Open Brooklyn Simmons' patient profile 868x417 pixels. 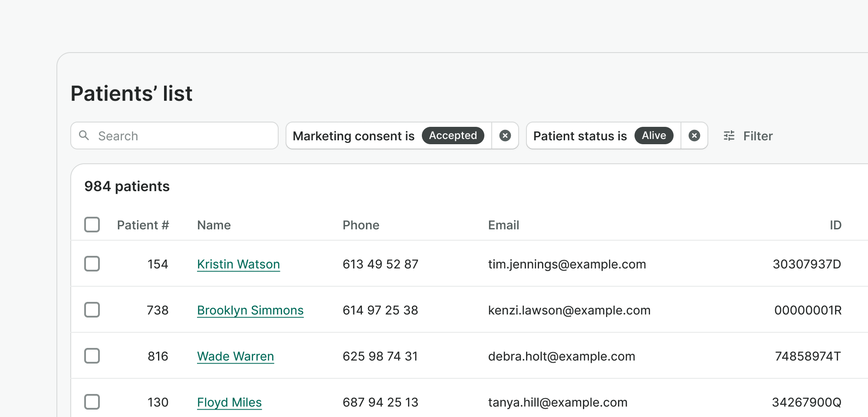pos(250,310)
